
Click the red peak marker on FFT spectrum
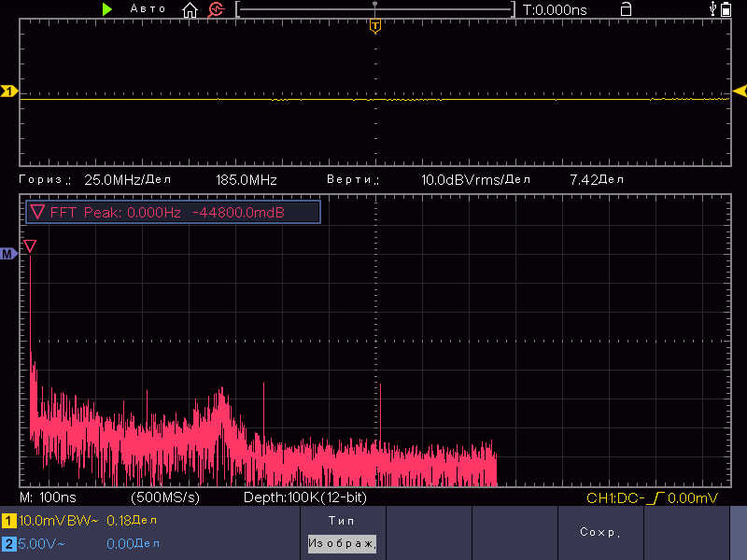point(30,246)
